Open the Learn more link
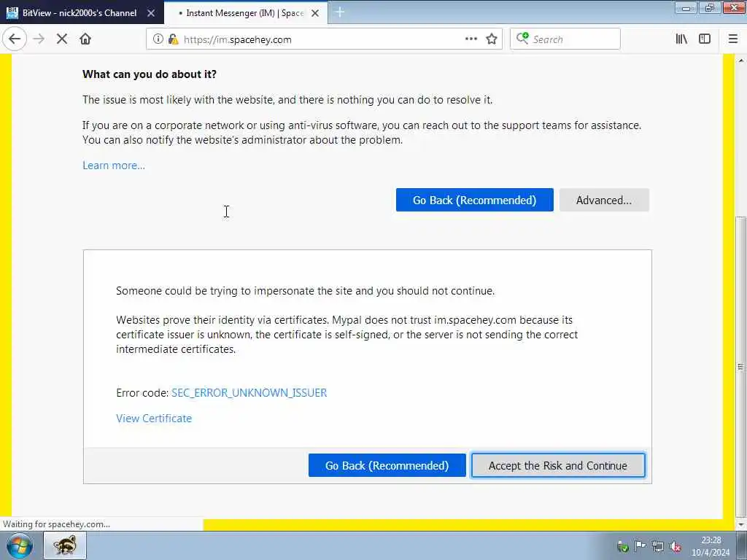 114,166
